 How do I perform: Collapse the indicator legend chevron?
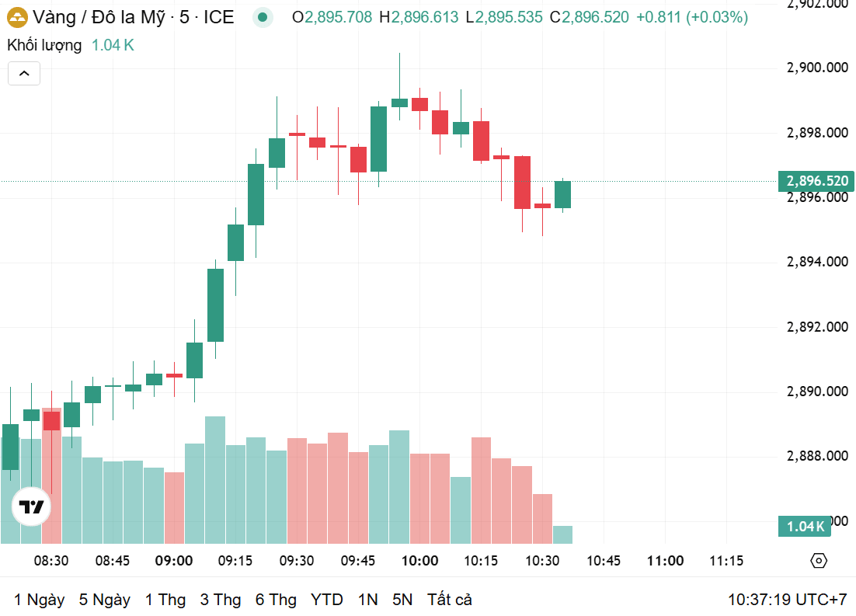pos(24,73)
